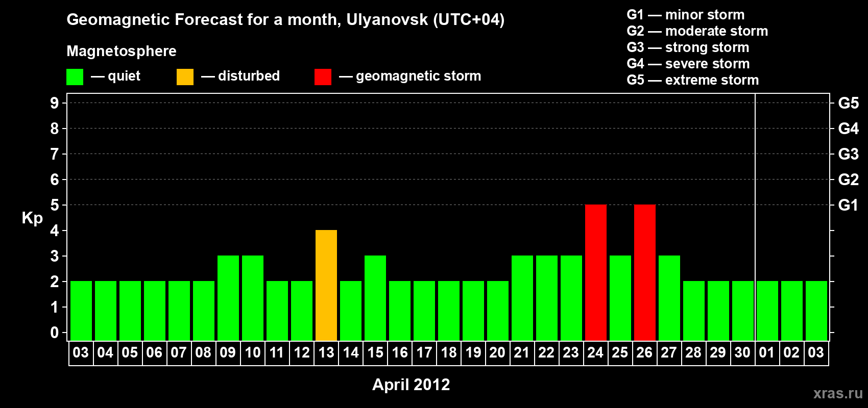Click the green bar for April 21

[522, 298]
